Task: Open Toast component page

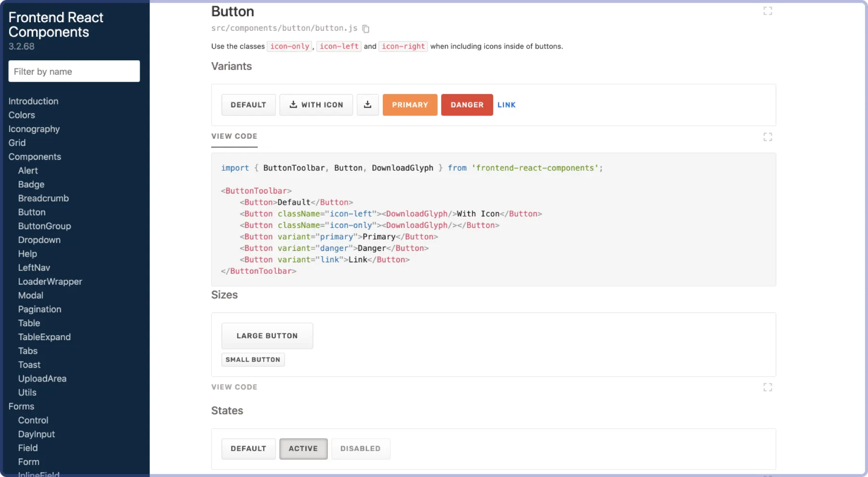Action: [x=29, y=365]
